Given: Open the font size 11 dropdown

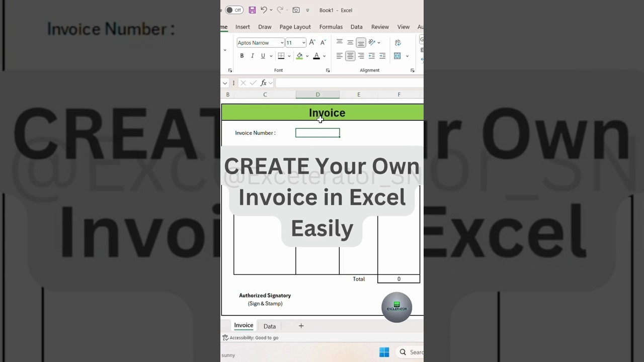Looking at the screenshot, I should tap(303, 43).
